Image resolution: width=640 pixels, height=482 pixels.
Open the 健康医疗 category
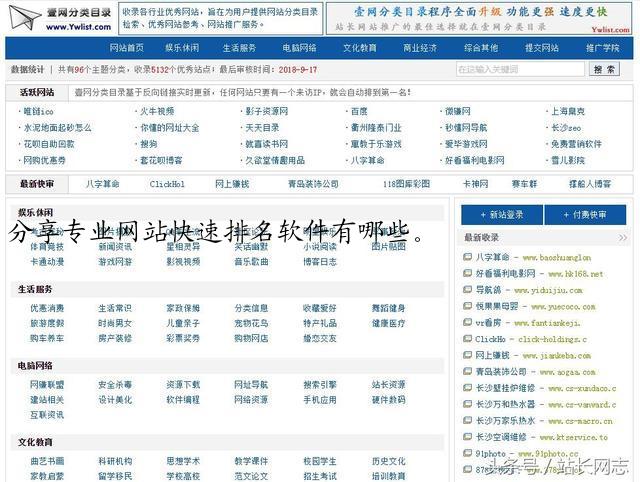(389, 323)
